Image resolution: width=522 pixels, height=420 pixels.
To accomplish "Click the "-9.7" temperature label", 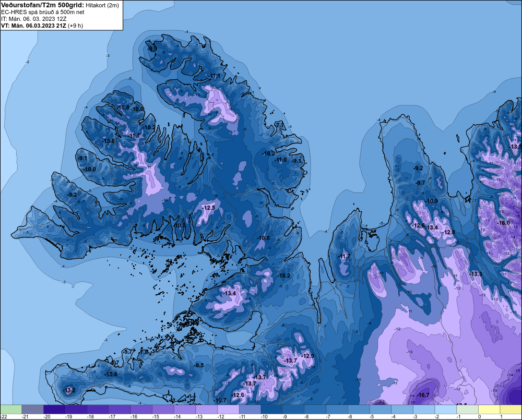I will [x=420, y=183].
